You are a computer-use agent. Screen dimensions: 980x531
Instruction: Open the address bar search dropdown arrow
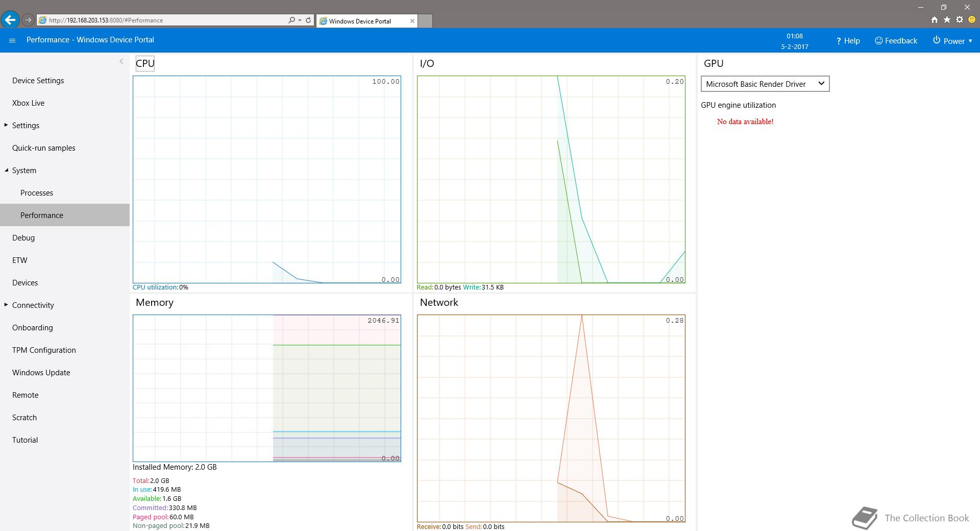pyautogui.click(x=300, y=20)
